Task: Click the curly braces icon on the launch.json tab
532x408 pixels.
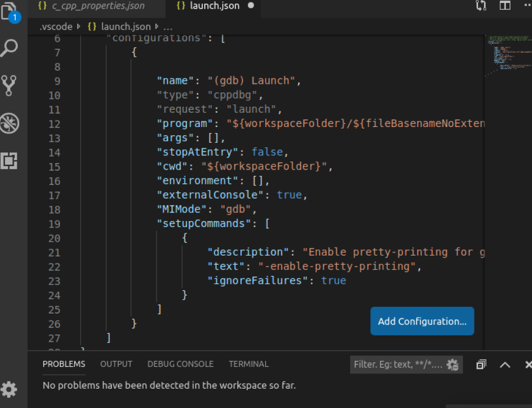Action: pyautogui.click(x=181, y=6)
